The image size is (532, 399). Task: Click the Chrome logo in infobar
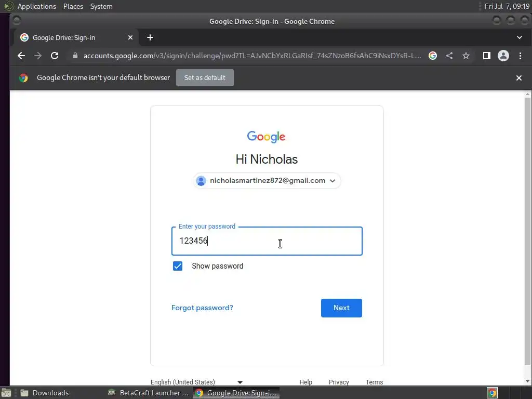point(23,78)
